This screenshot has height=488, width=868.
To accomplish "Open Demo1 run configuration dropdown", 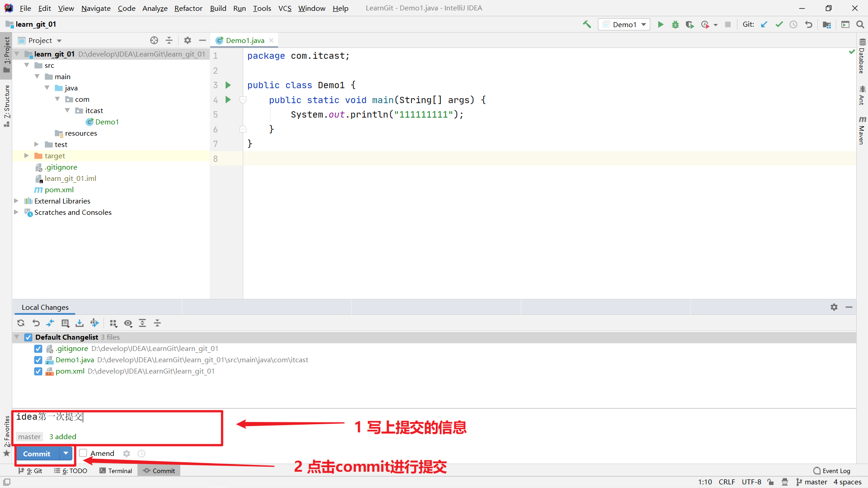I will click(624, 24).
